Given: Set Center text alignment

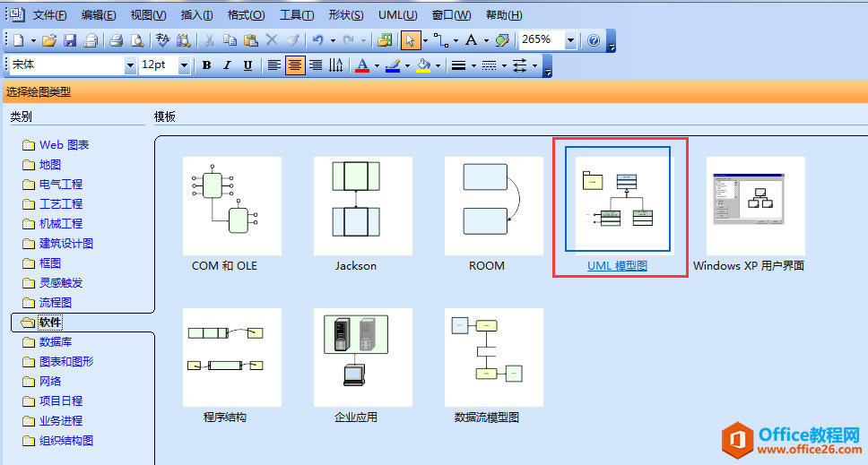Looking at the screenshot, I should click(295, 65).
